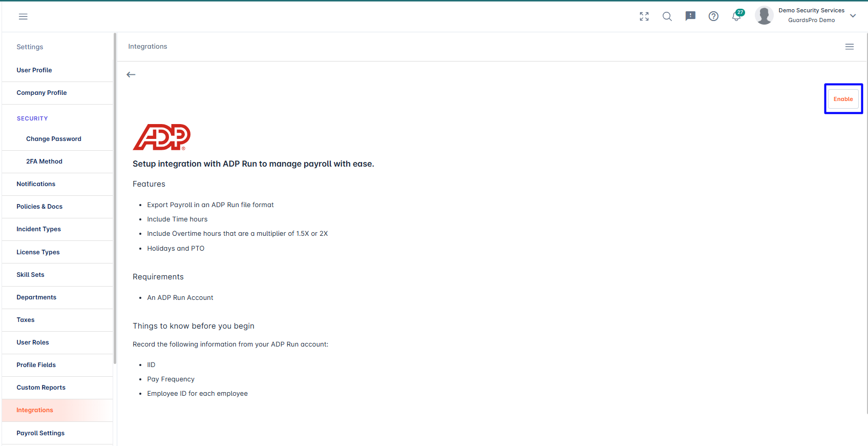Click 'Include Time hours' feature text

(x=177, y=219)
